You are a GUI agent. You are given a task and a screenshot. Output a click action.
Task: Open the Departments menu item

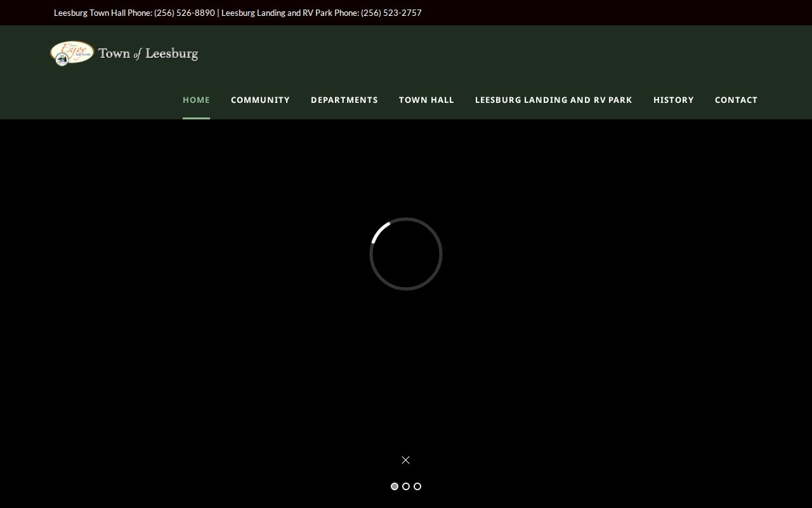344,100
